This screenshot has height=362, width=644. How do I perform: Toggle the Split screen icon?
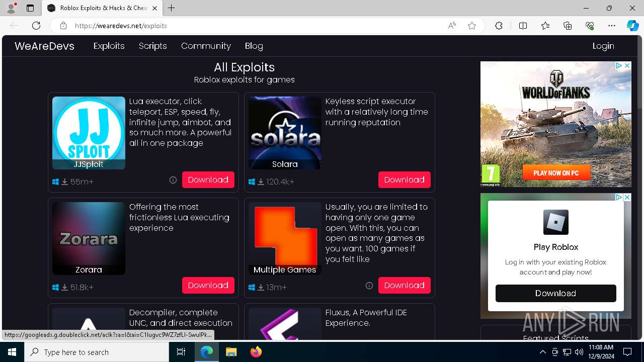(523, 26)
